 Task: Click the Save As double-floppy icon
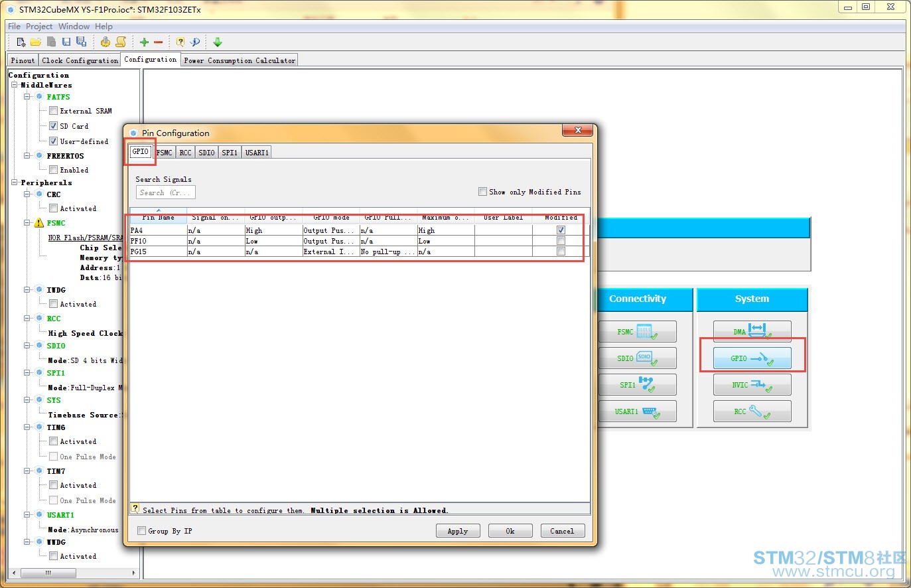(x=81, y=42)
